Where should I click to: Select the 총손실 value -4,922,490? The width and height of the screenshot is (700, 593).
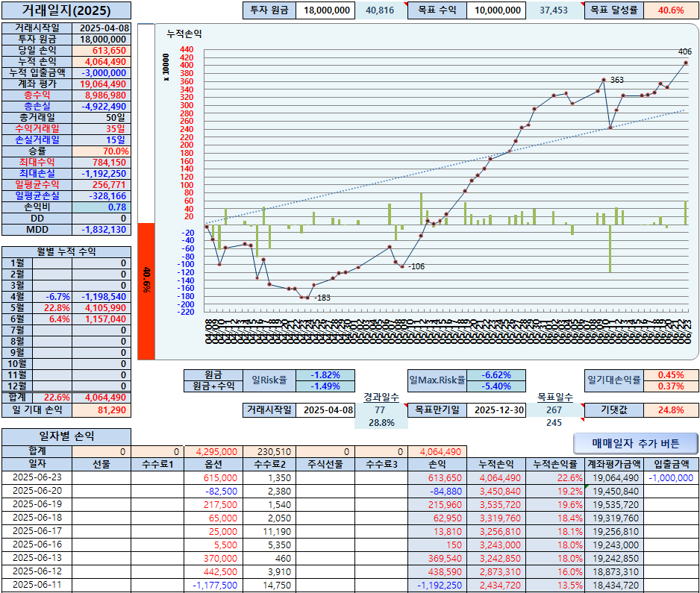click(x=101, y=106)
